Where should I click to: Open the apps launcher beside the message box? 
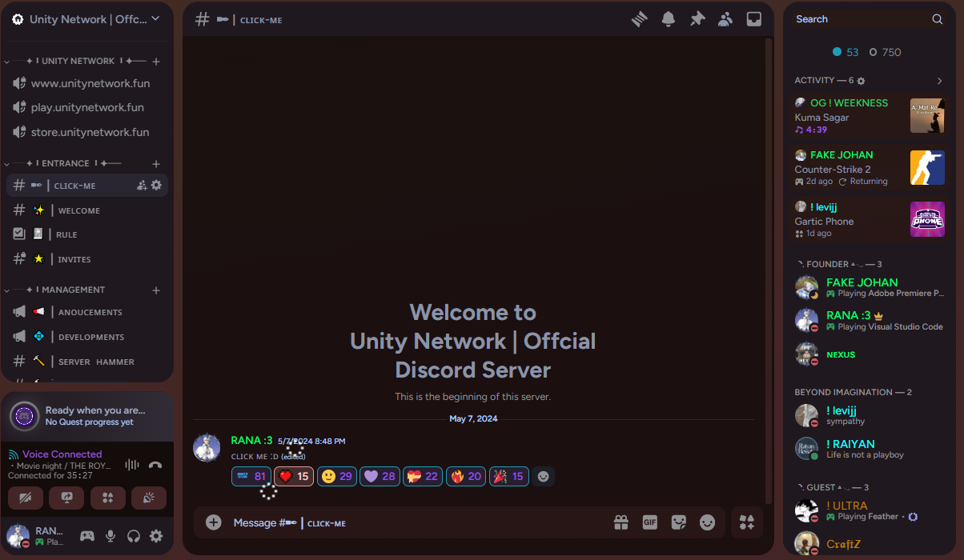(747, 522)
